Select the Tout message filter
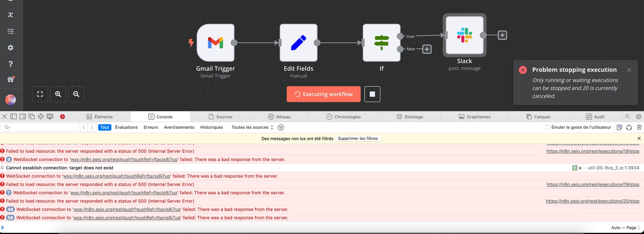The height and width of the screenshot is (234, 644). [x=105, y=127]
